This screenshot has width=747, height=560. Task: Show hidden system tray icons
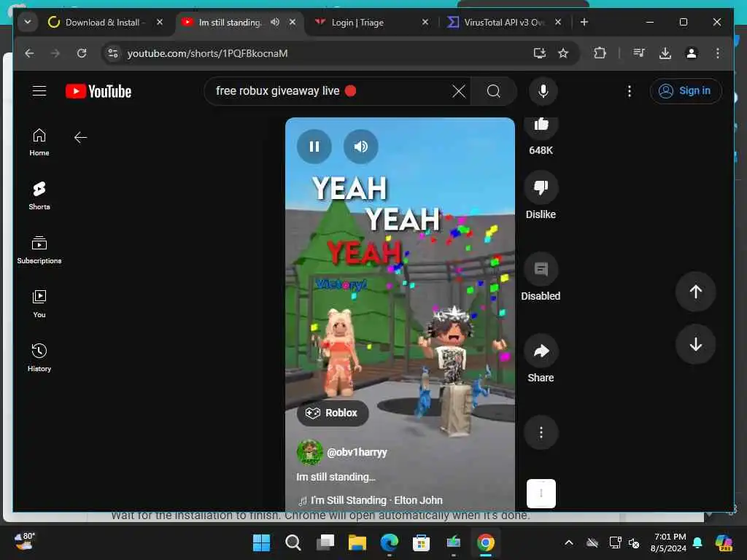pos(569,542)
